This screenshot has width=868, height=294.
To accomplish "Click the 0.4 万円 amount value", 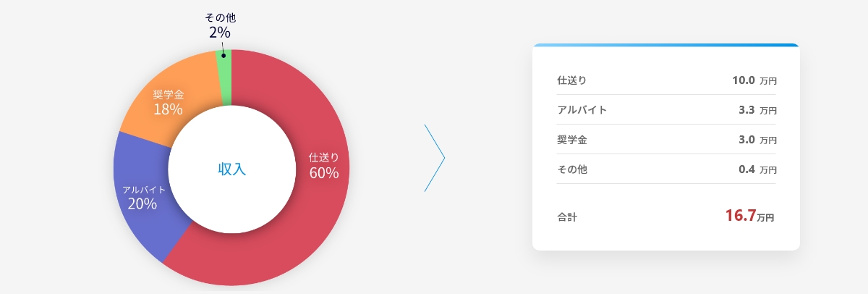I will (757, 169).
